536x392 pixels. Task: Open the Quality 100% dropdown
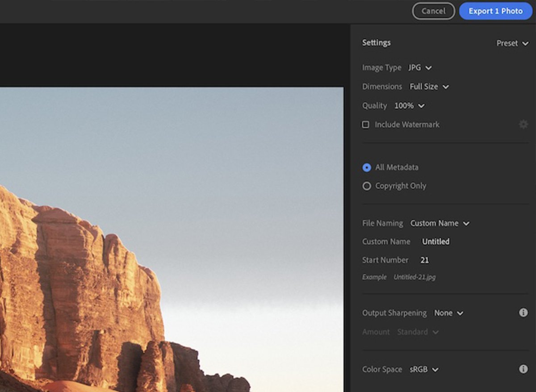click(409, 106)
